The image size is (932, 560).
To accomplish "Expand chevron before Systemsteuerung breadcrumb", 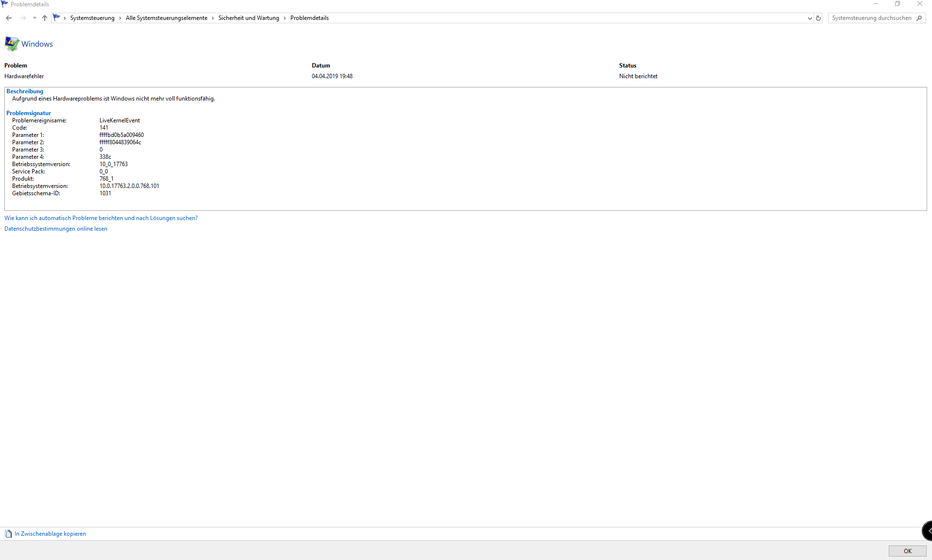I will [65, 18].
